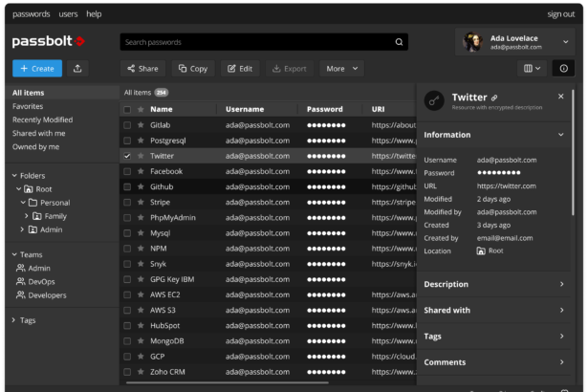Click the Search passwords input field
Viewport: 588px width, 392px height.
point(264,42)
